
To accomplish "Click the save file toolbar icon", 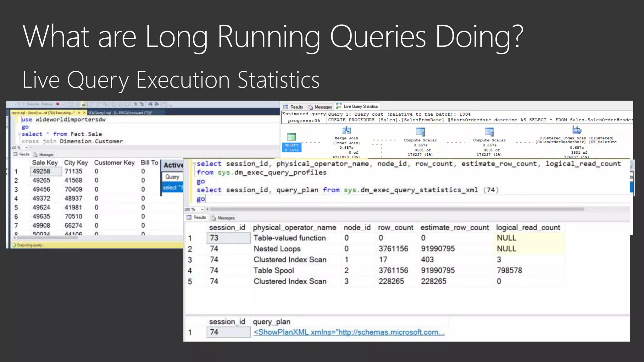I will [84, 104].
